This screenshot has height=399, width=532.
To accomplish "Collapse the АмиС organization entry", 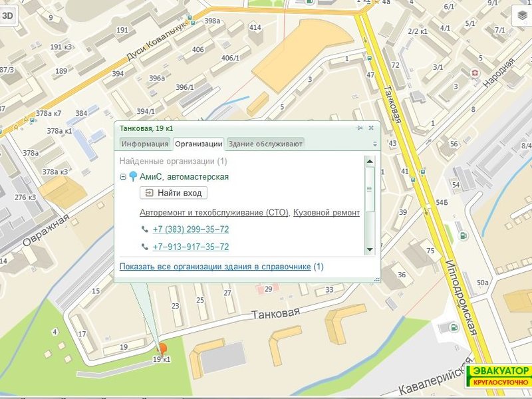I will coord(123,177).
